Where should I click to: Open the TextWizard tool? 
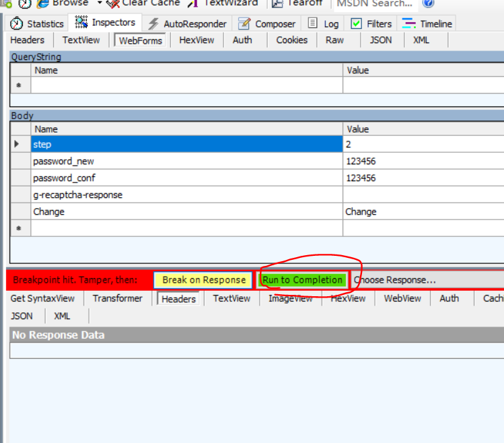(x=223, y=3)
